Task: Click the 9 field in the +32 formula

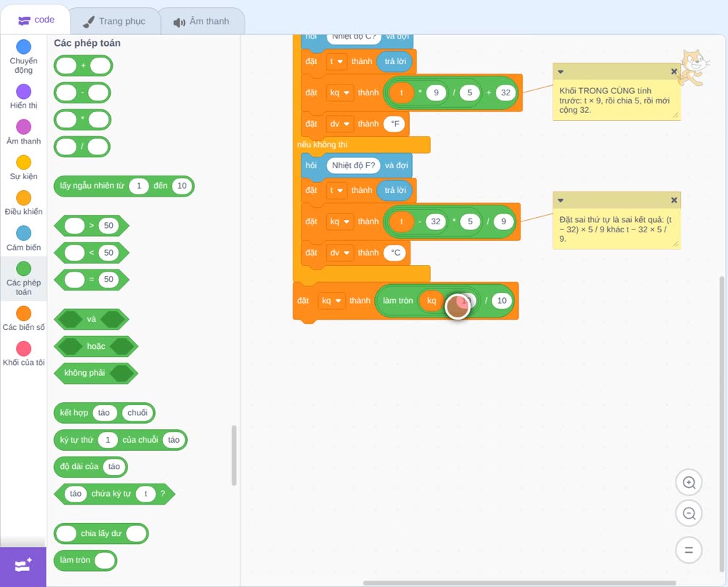Action: (x=436, y=93)
